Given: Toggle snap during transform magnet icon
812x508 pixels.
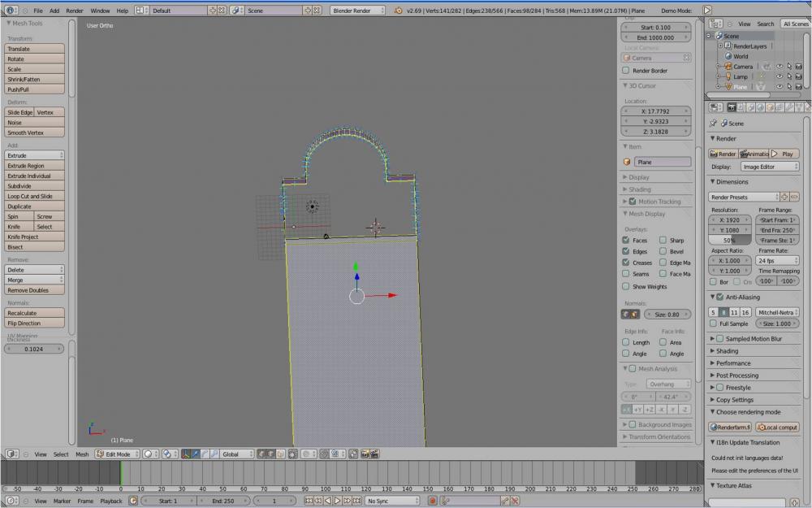Looking at the screenshot, I should (324, 454).
